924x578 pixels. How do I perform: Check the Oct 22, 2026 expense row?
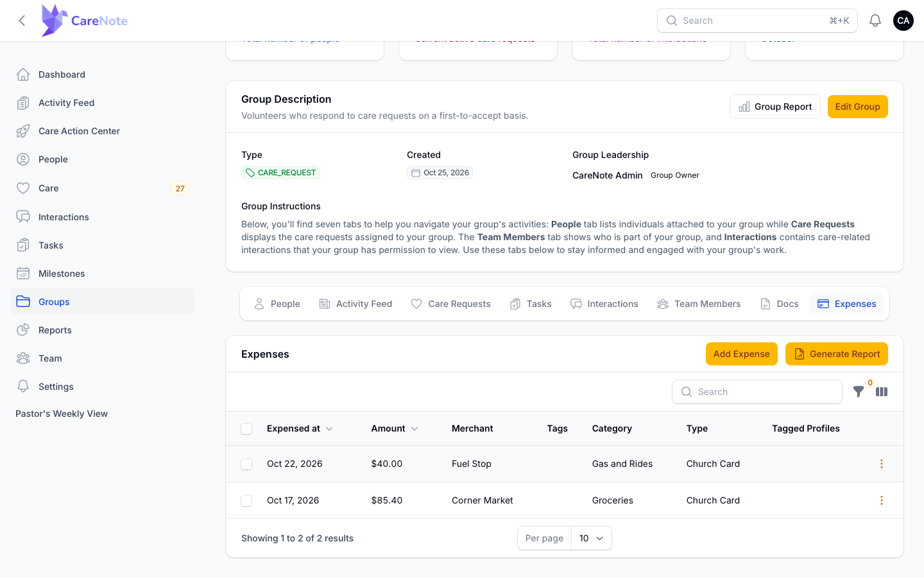(x=246, y=464)
